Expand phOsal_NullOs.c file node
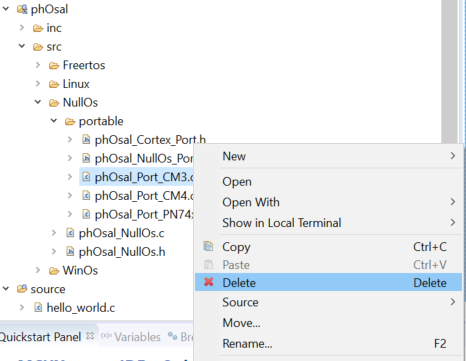 54,233
